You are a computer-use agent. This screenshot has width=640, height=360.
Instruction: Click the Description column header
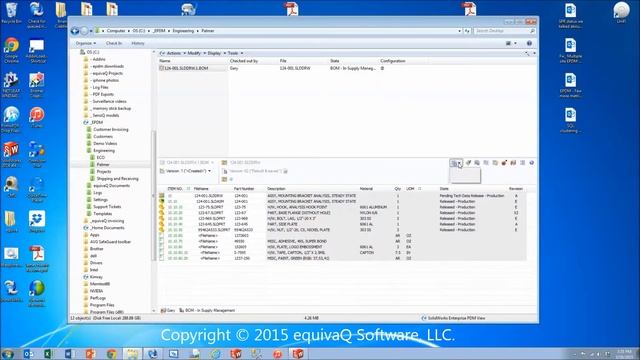[276, 189]
